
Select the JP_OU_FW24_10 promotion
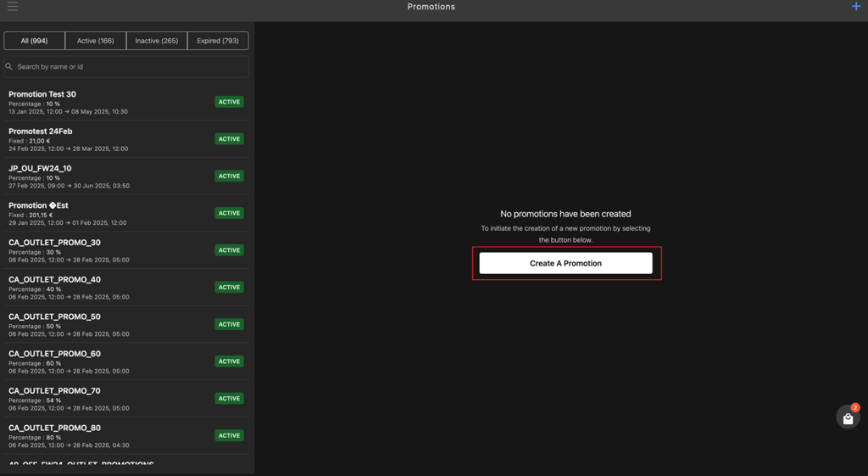126,176
